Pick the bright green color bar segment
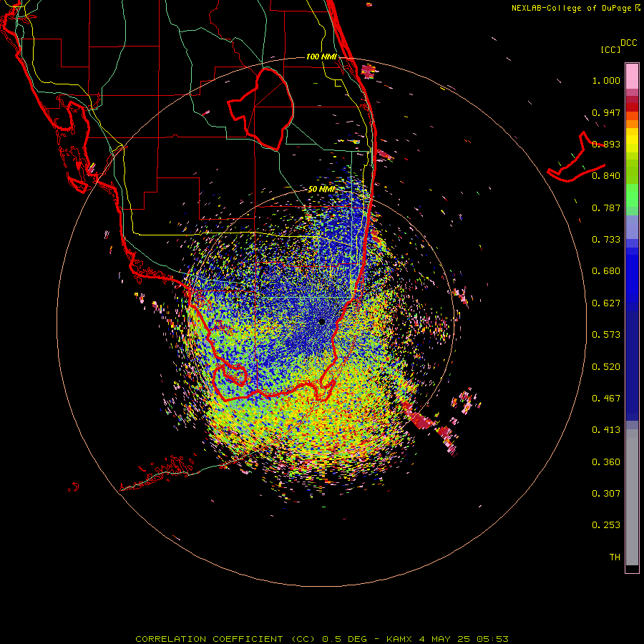This screenshot has height=644, width=644. tap(632, 195)
